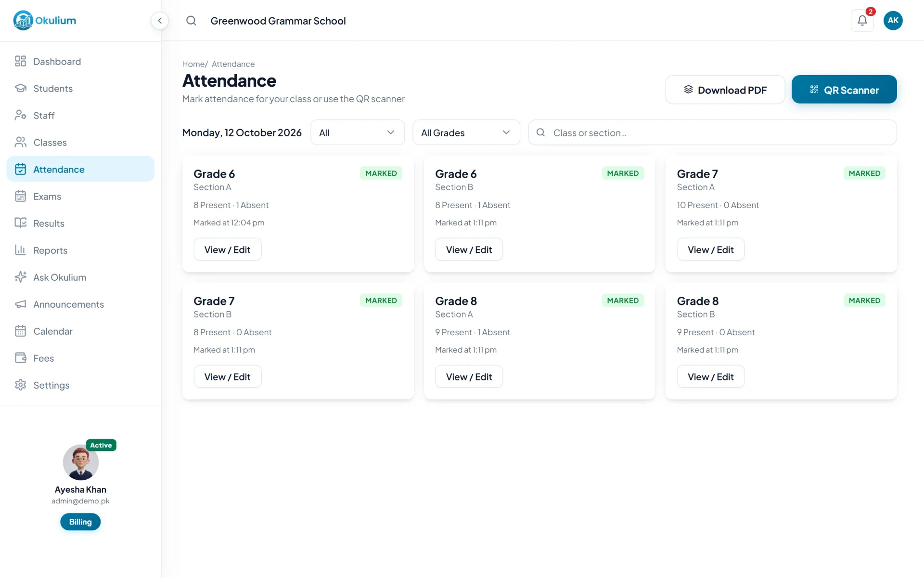Click the Greenwood Grammar School title

pos(278,21)
